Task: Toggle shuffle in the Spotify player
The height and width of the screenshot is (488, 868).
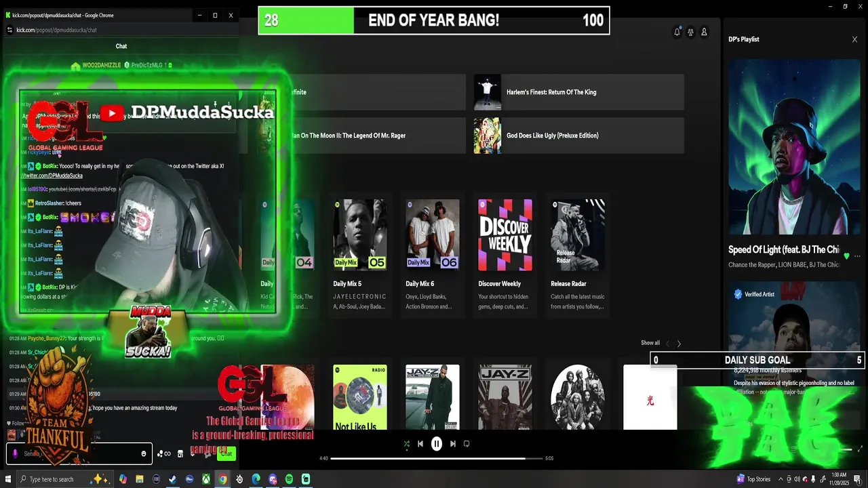Action: (x=406, y=444)
